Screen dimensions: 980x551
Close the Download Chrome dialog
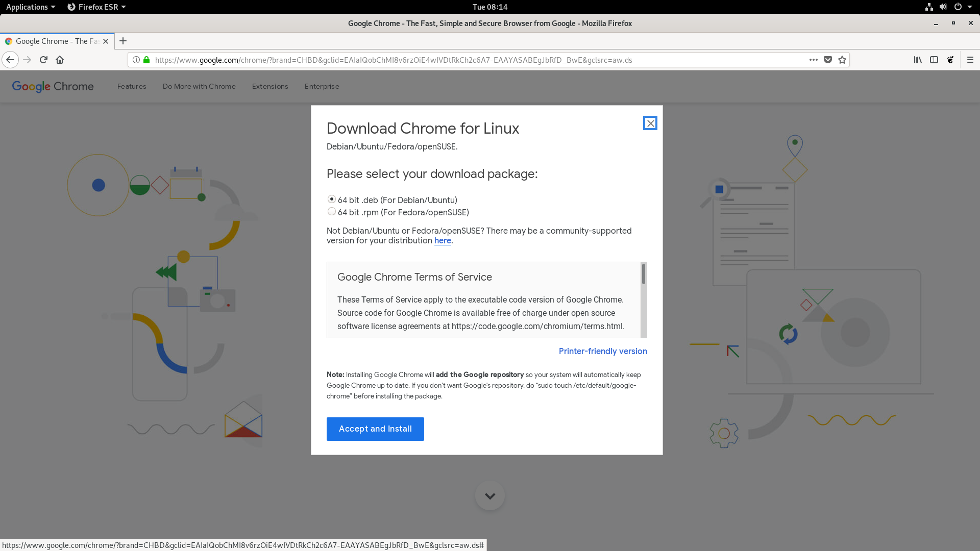coord(650,123)
